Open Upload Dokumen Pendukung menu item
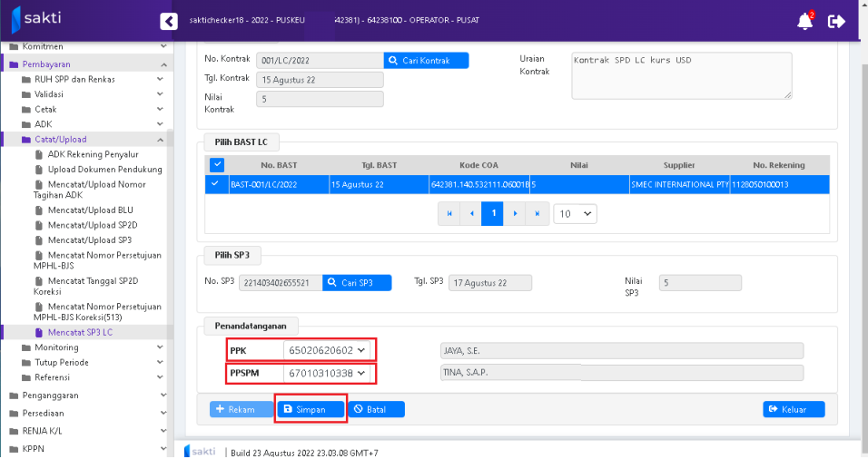 (104, 169)
